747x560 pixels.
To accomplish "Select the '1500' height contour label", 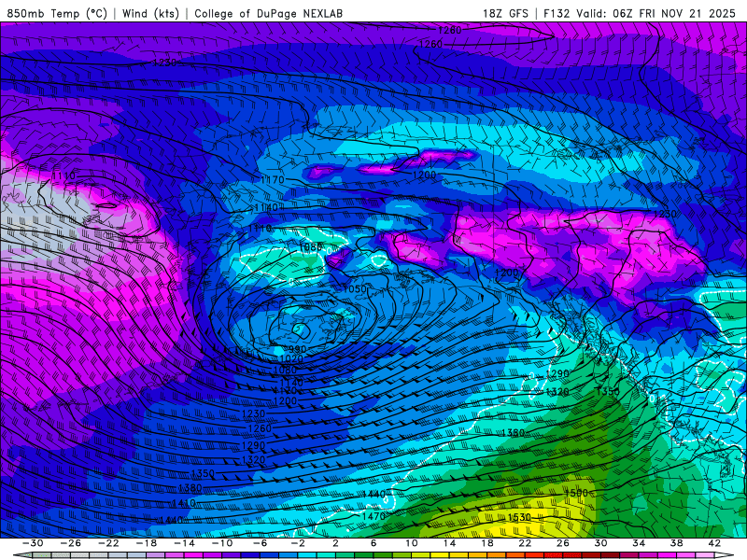I will [x=576, y=493].
